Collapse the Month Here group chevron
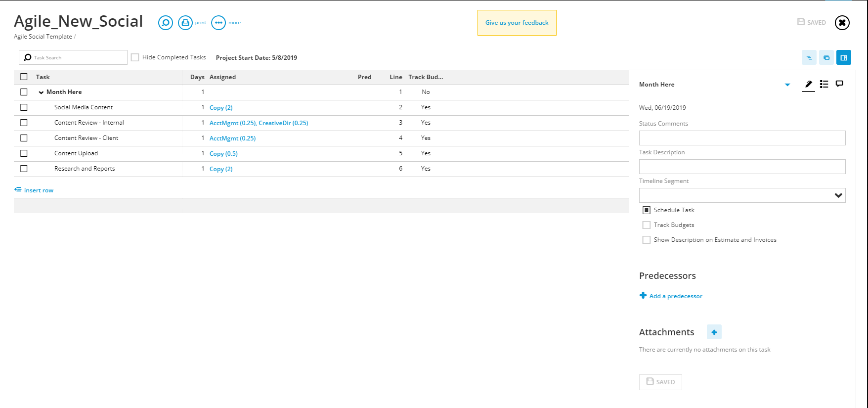The image size is (868, 408). click(x=41, y=92)
